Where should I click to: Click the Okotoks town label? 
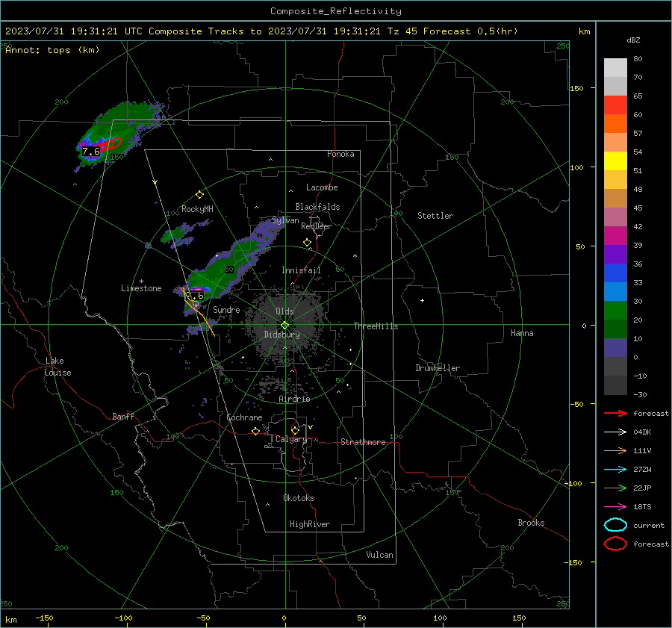click(299, 498)
